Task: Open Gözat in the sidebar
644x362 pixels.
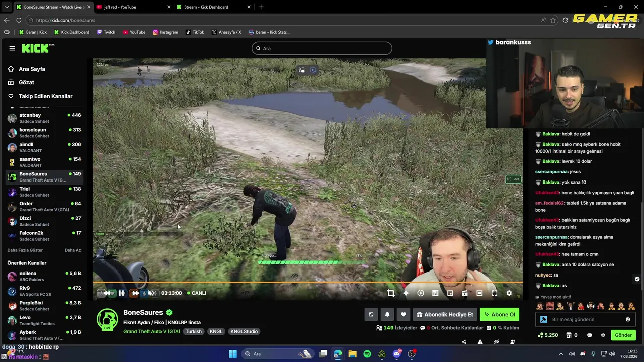Action: tap(26, 82)
